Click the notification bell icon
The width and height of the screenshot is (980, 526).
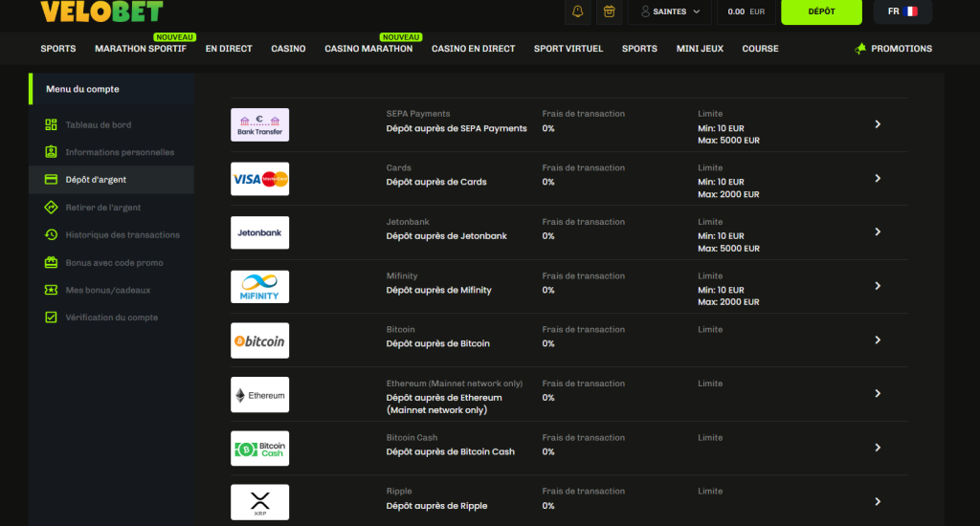[577, 11]
